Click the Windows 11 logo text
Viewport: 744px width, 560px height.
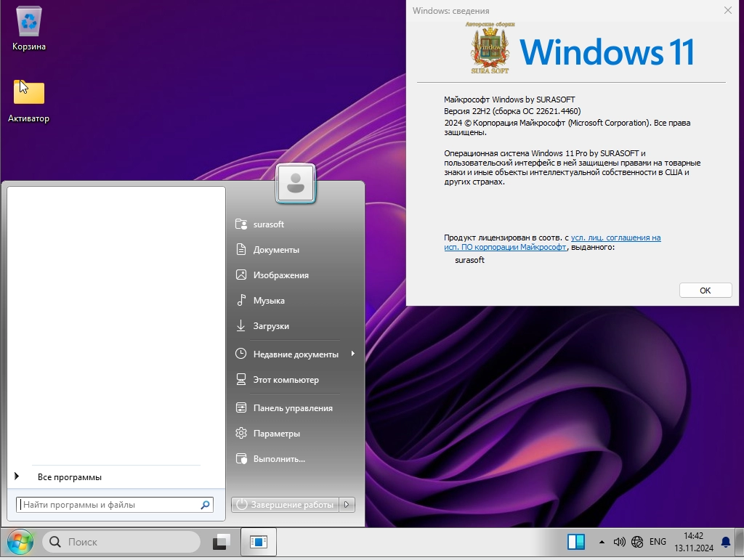[x=607, y=52]
